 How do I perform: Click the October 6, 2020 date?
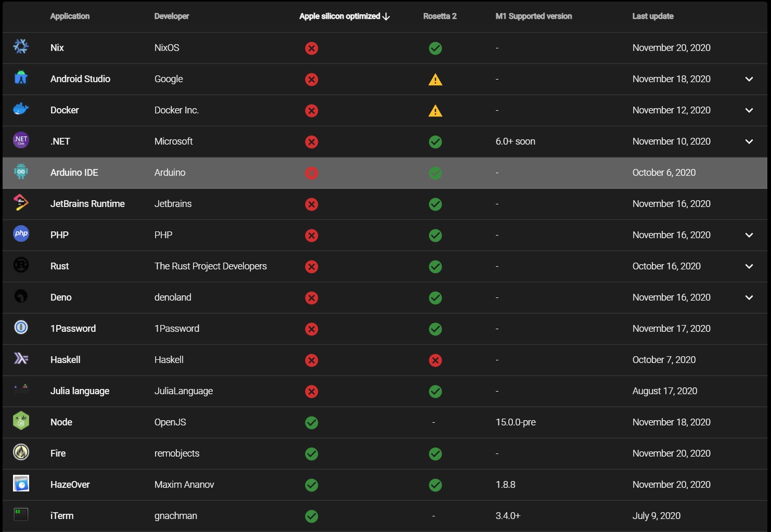(x=664, y=172)
